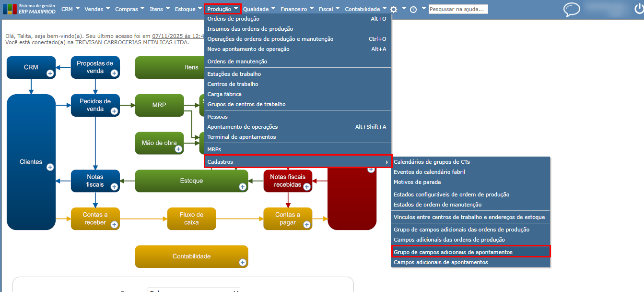The image size is (644, 292).
Task: Expand the Vendas menu dropdown
Action: [x=97, y=9]
